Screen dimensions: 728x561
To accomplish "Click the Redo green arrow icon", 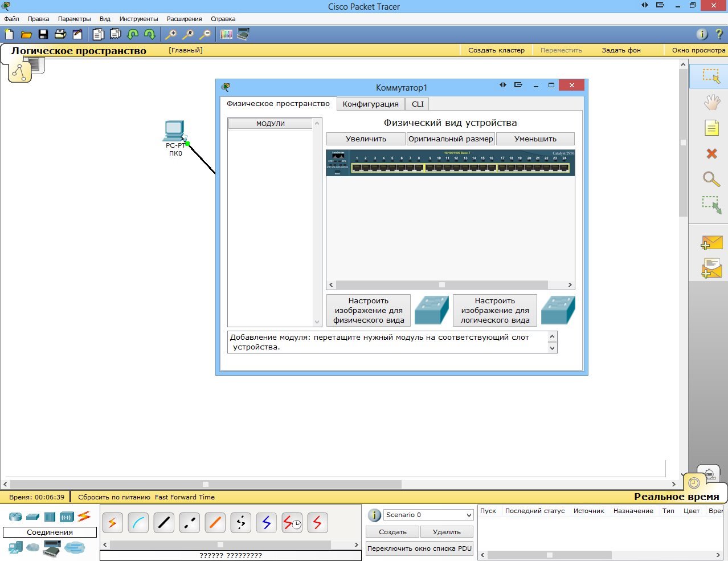I will coord(150,34).
